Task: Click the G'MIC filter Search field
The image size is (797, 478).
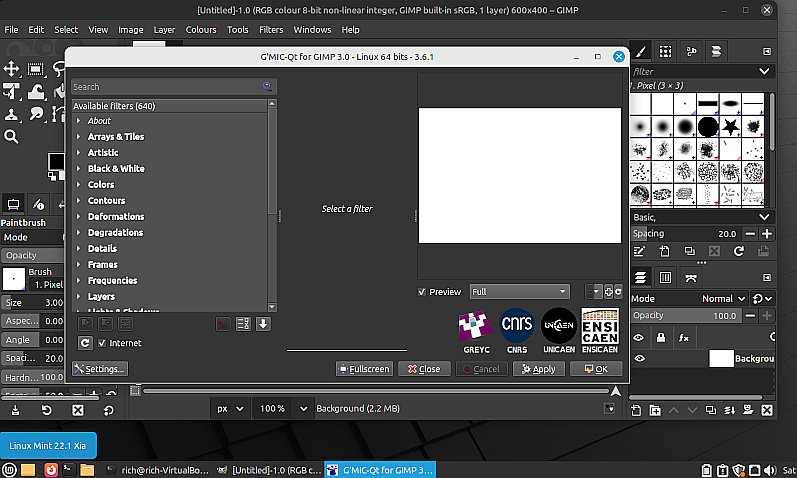Action: tap(173, 86)
